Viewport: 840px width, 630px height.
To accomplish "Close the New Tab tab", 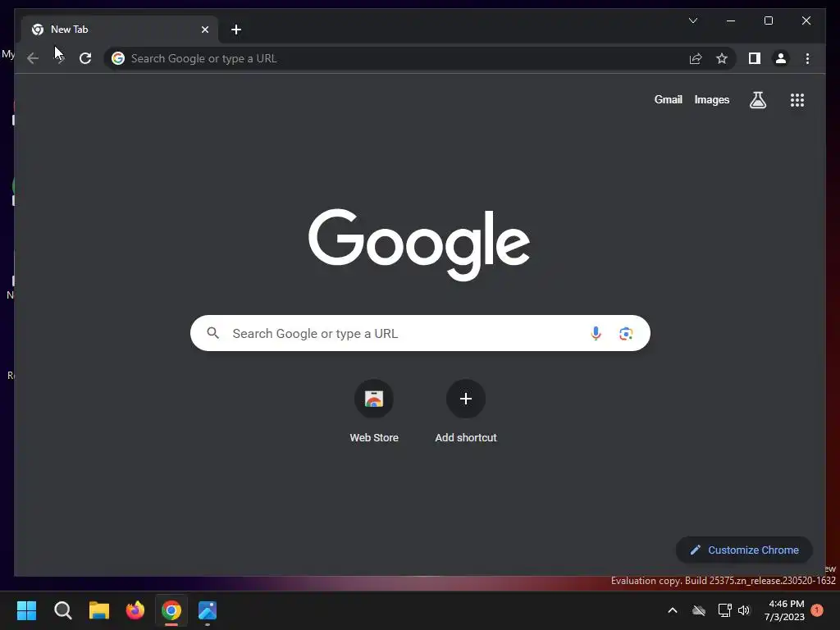I will (x=204, y=30).
